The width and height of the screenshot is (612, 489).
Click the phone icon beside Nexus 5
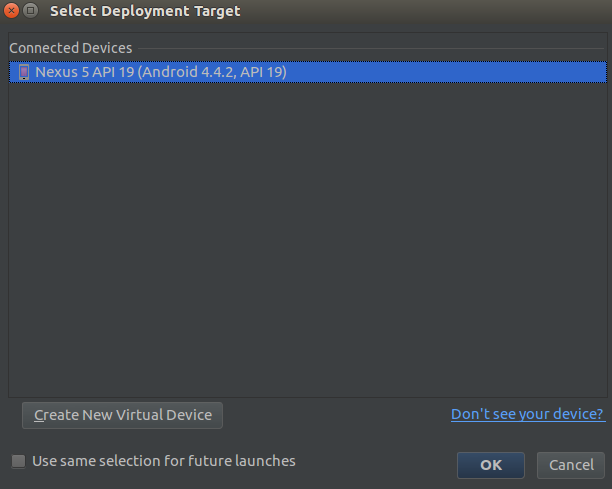click(x=24, y=72)
